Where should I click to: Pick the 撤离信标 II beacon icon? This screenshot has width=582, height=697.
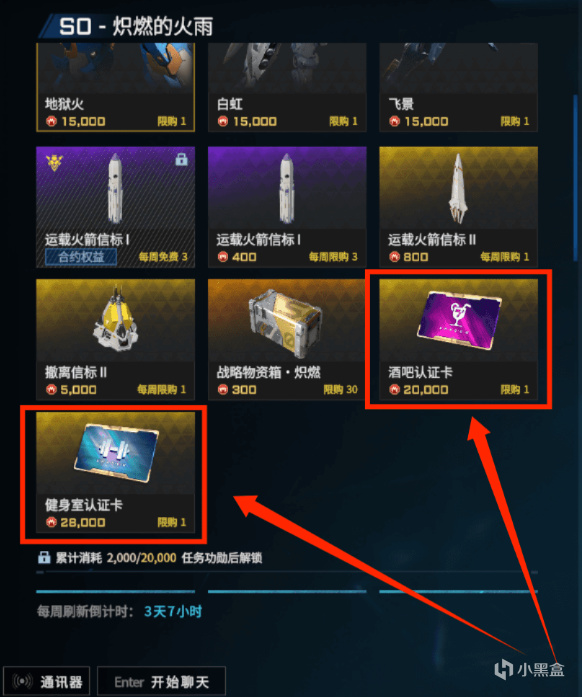tap(116, 318)
